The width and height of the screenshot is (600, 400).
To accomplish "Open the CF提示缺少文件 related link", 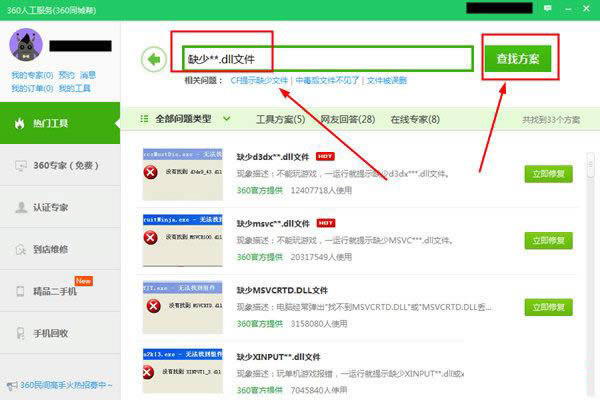I will click(259, 80).
